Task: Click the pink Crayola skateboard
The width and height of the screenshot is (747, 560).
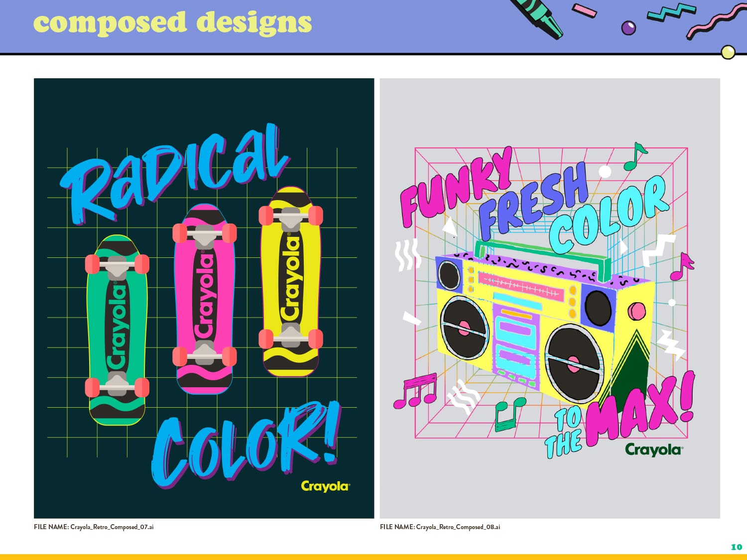Action: (x=204, y=299)
